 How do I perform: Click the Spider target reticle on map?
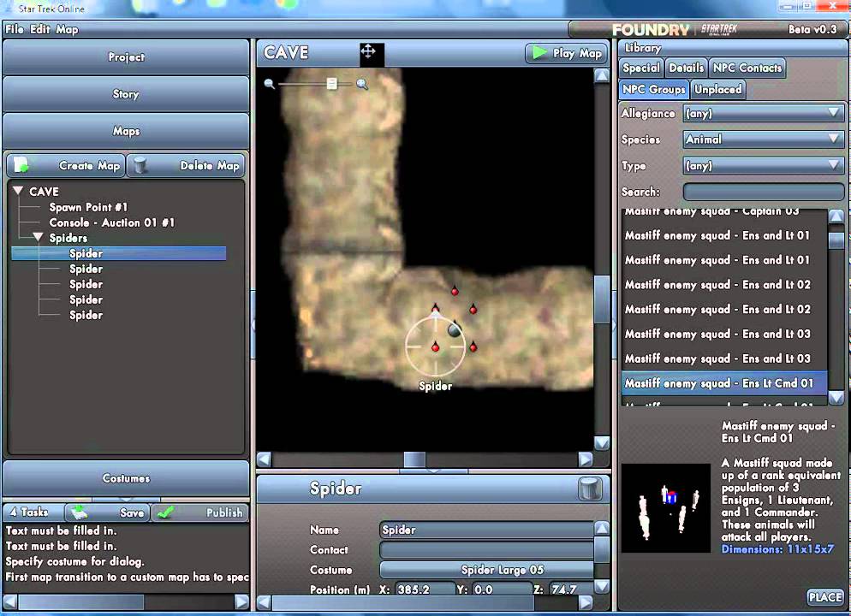click(435, 346)
